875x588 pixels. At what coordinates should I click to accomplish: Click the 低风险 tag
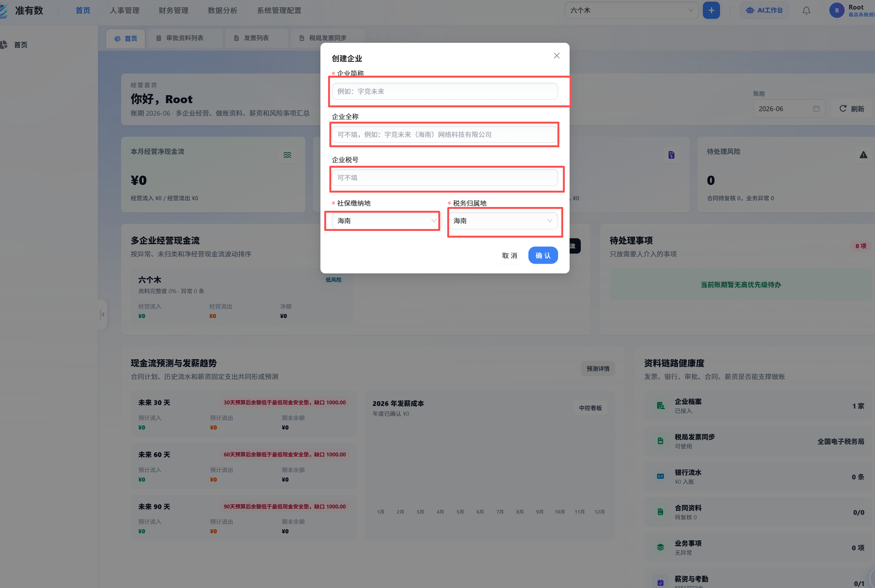pos(334,280)
